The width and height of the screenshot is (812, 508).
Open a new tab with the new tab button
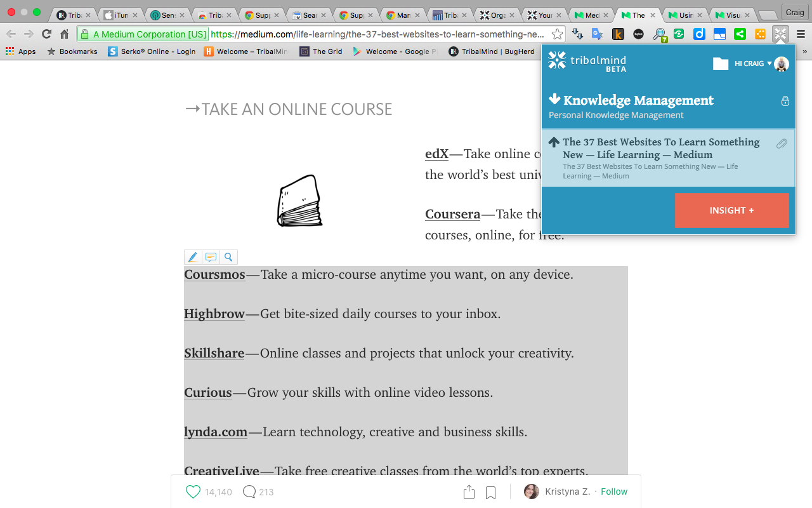(x=768, y=15)
